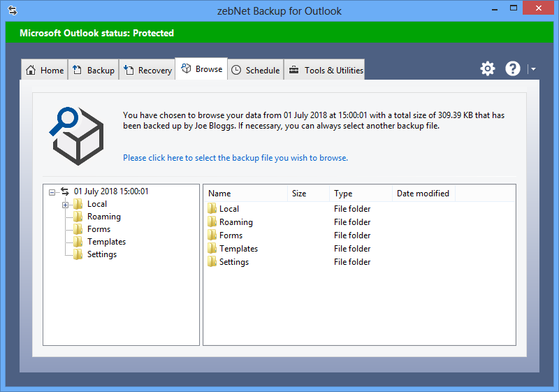
Task: Close the zebNet Backup for Outlook window
Action: pyautogui.click(x=538, y=8)
